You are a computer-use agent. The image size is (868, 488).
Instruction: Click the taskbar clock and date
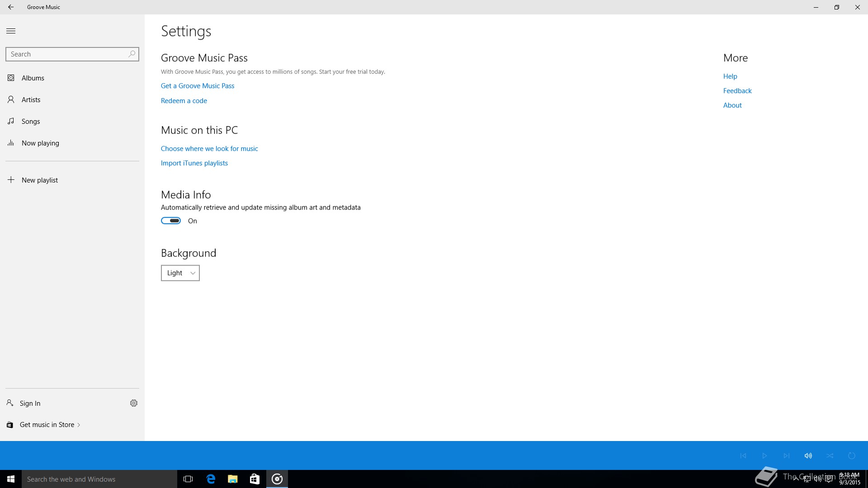tap(849, 479)
